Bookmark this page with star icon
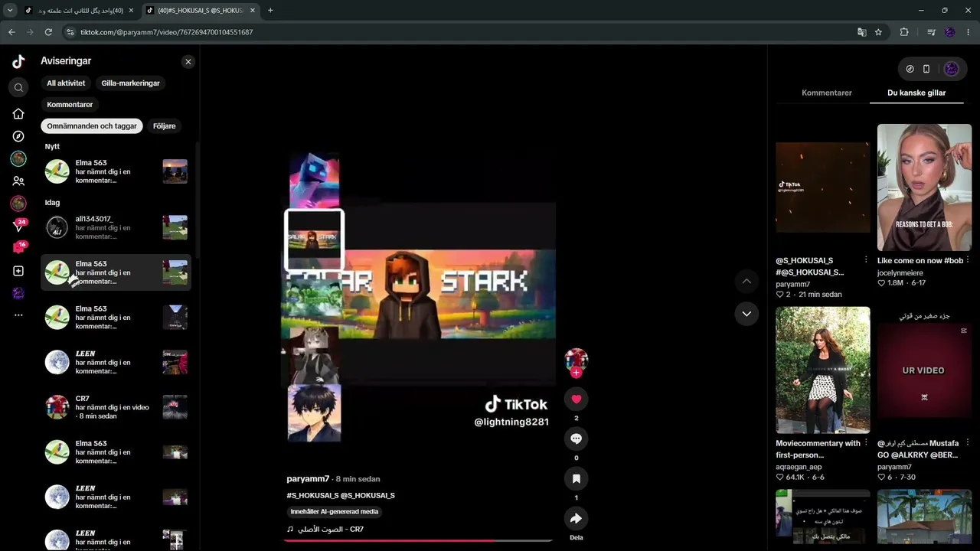The width and height of the screenshot is (980, 551). 878,32
